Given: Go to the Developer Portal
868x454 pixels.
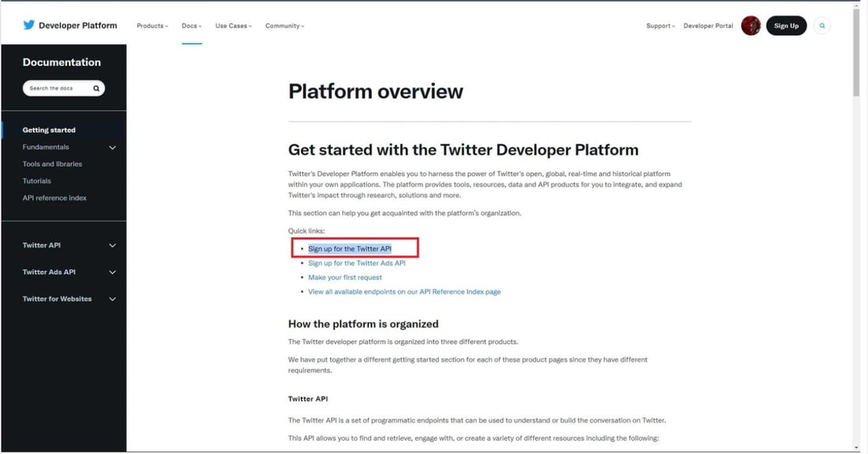Looking at the screenshot, I should (x=708, y=26).
